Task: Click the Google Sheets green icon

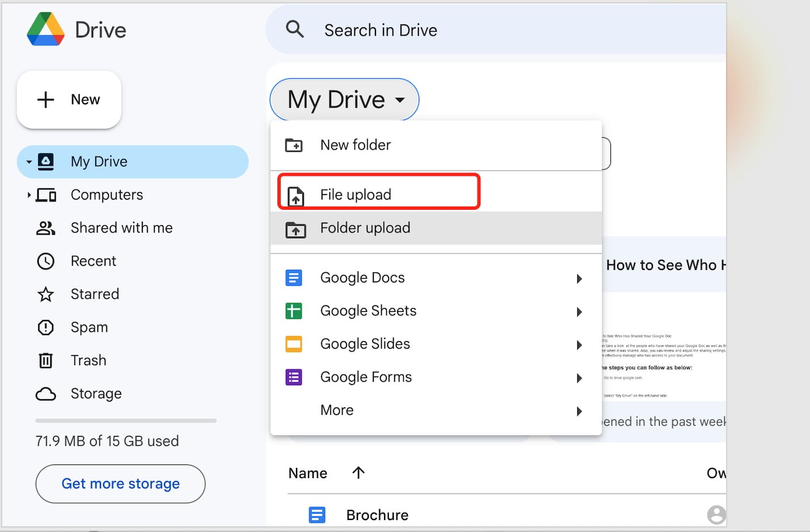Action: click(x=294, y=311)
